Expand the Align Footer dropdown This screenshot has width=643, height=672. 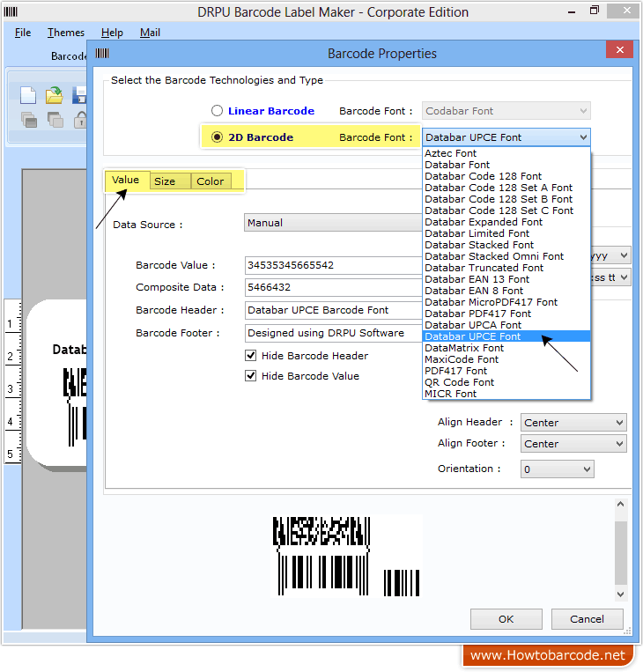573,444
